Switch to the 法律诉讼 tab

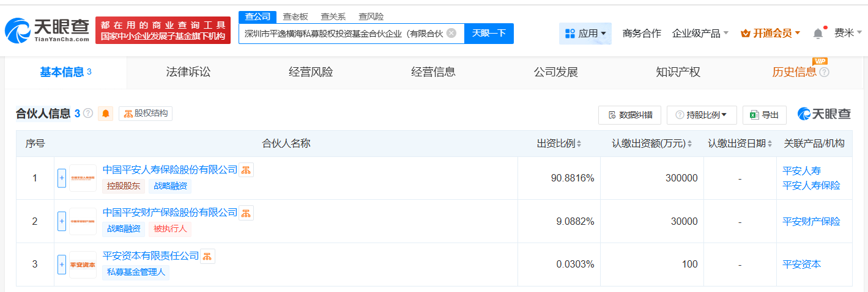[188, 72]
